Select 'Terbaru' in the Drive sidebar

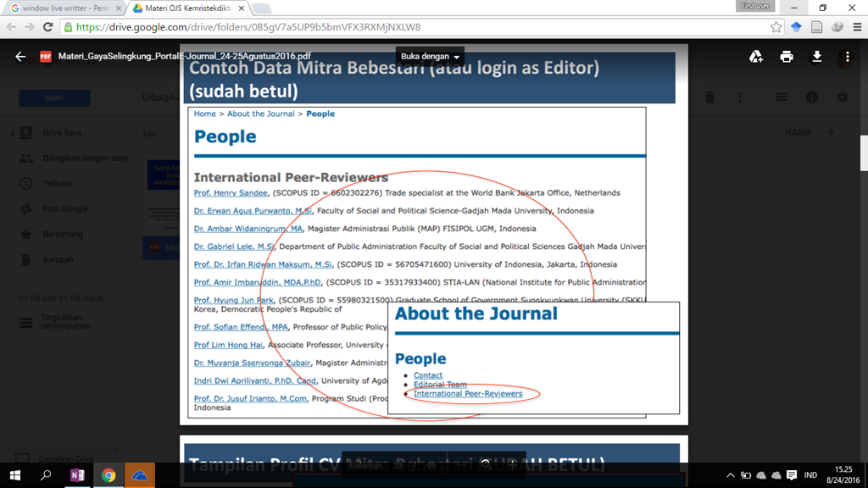coord(57,184)
